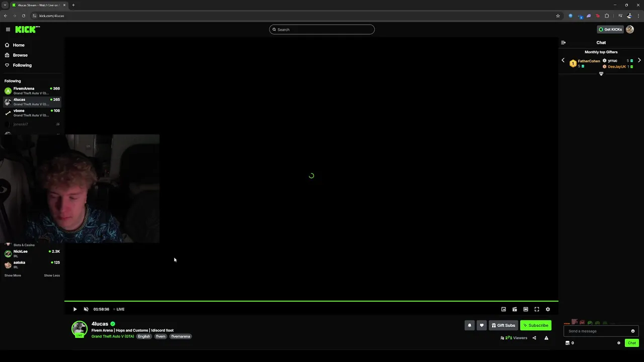Open vbone channel in Following list
The height and width of the screenshot is (362, 644).
[x=32, y=113]
